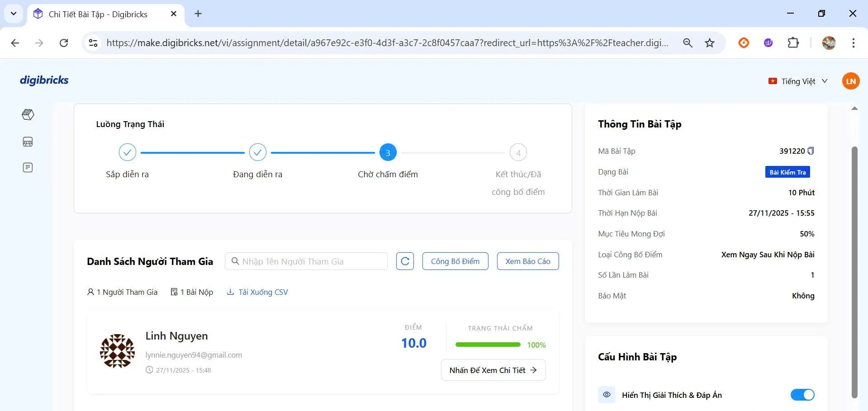Open the Tiếng Việt language dropdown
The width and height of the screenshot is (868, 411).
pyautogui.click(x=798, y=81)
